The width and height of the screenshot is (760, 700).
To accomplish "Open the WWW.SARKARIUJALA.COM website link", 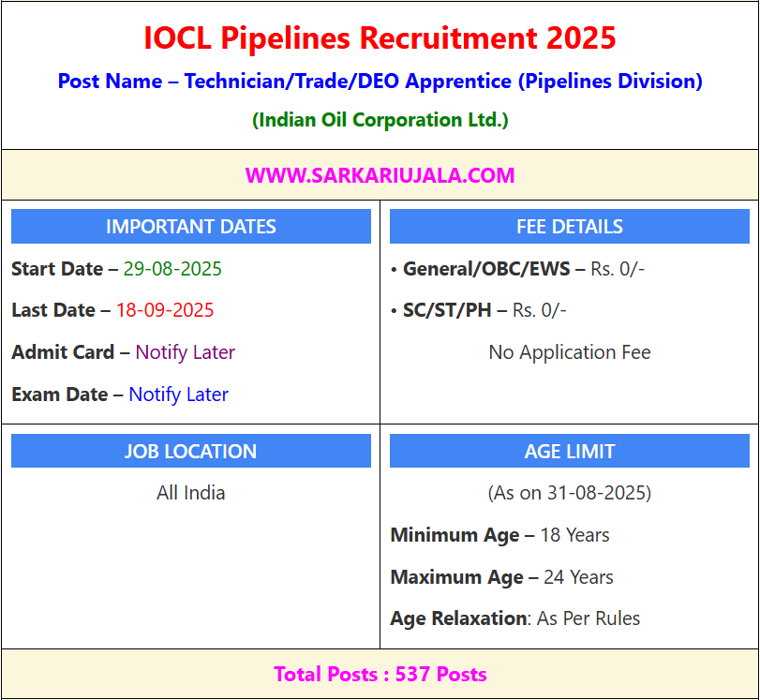I will [x=380, y=175].
